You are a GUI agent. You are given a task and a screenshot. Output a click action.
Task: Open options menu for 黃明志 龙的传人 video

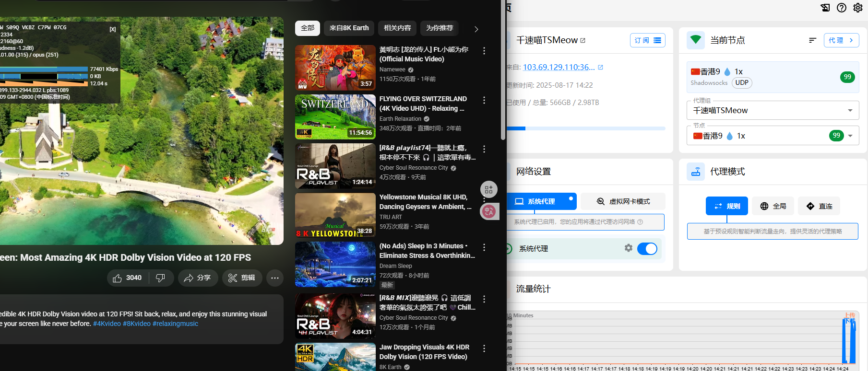[x=484, y=50]
